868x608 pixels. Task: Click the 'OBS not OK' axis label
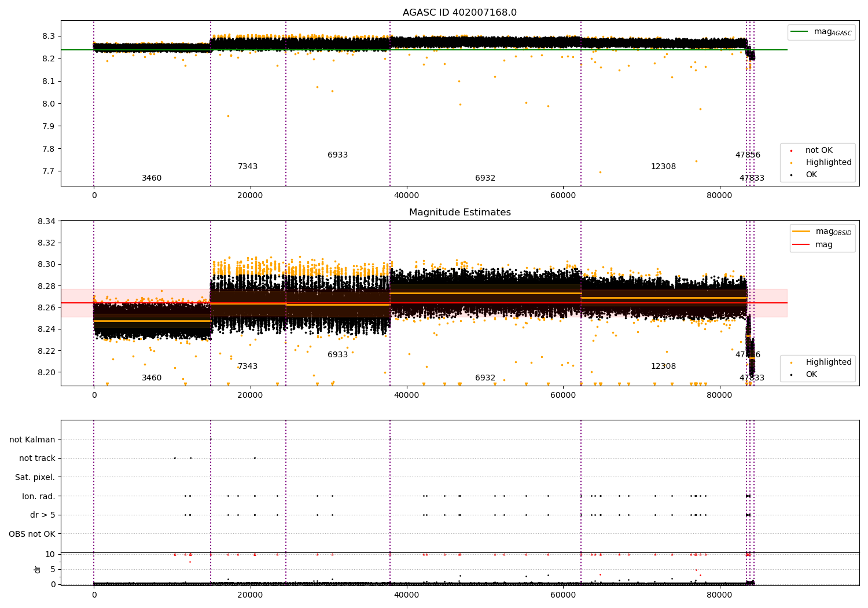tap(32, 534)
